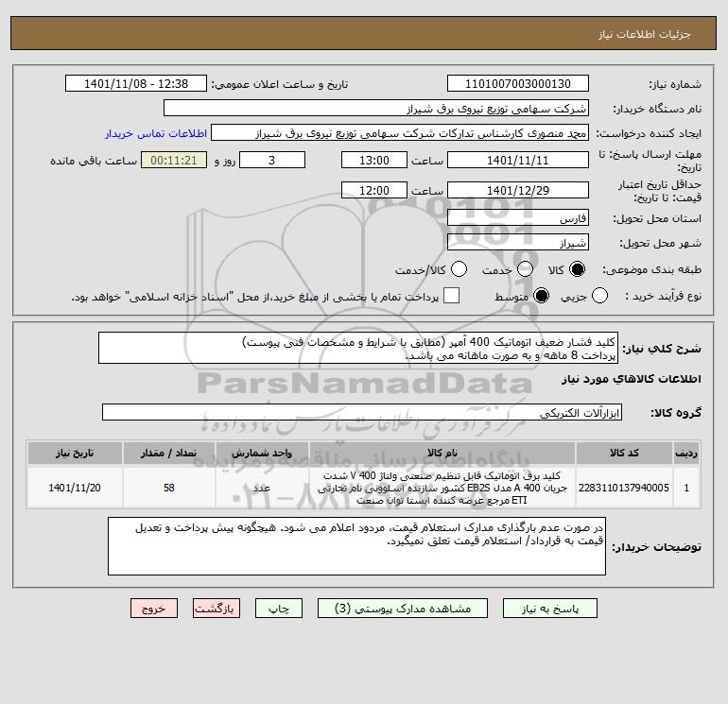Click the طبقه بندی موضوعی label
The width and height of the screenshot is (728, 704).
[x=651, y=269]
